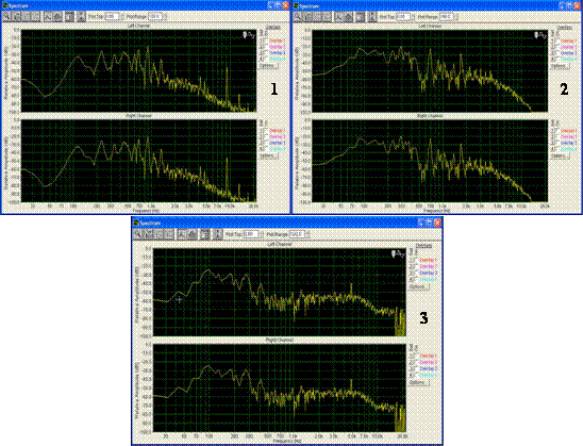Select the magnifier zoom tool in window 3

138,235
